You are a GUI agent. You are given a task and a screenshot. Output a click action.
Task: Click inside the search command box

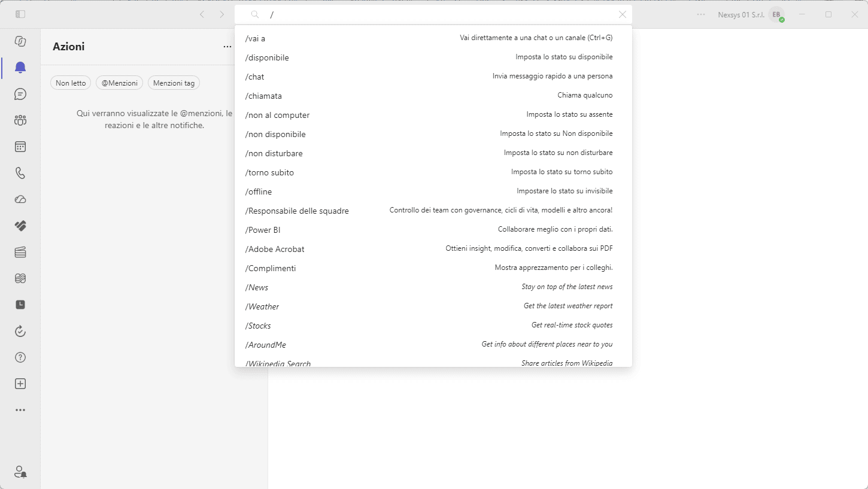(433, 14)
